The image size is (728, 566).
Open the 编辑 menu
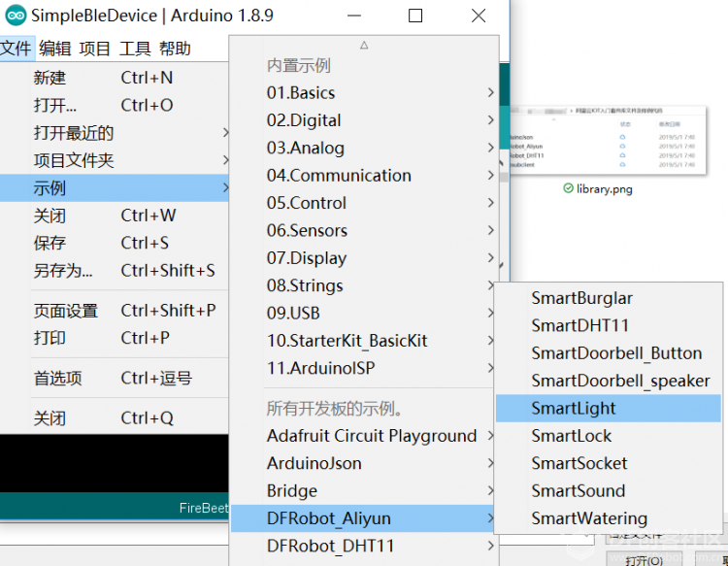(x=54, y=49)
